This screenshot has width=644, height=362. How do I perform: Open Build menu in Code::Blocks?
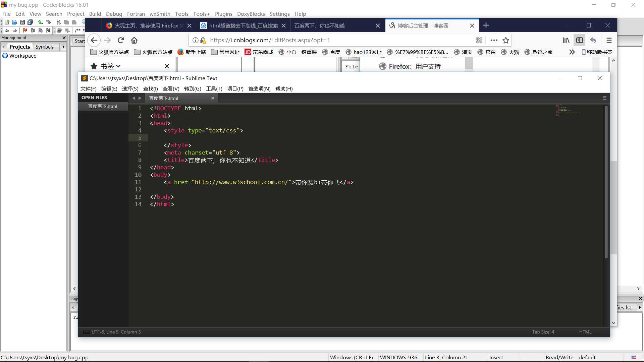[95, 14]
